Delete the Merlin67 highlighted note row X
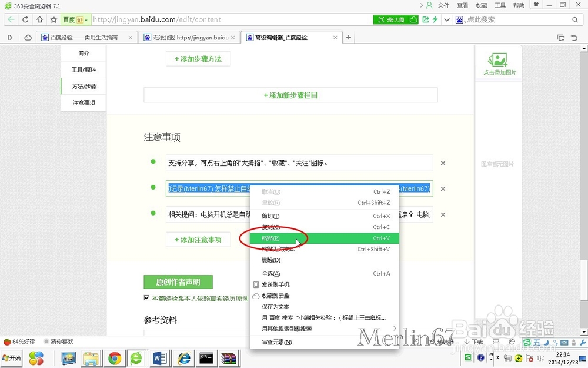588x368 pixels. coord(443,189)
